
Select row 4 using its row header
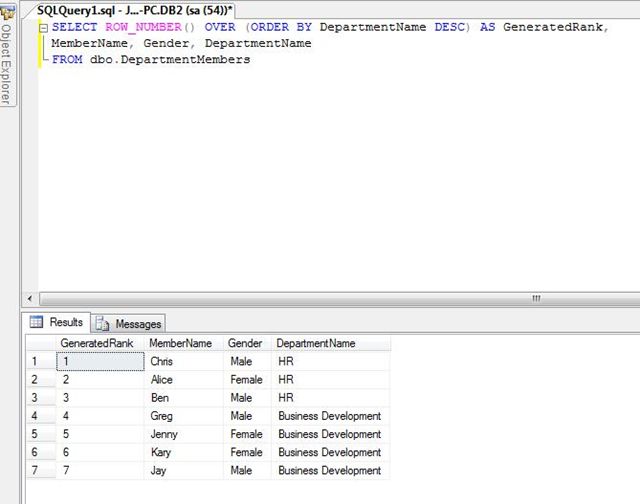tap(40, 416)
